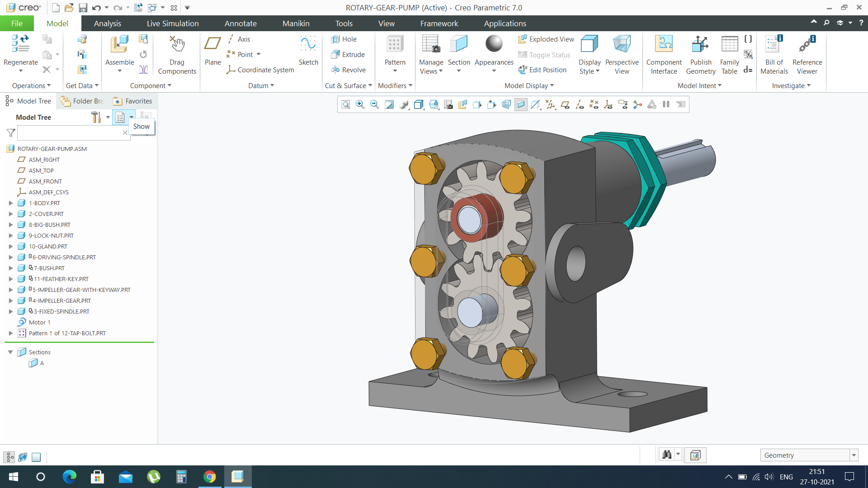Click the Zoom In icon in the graphics toolbar
The height and width of the screenshot is (488, 868).
pyautogui.click(x=360, y=105)
